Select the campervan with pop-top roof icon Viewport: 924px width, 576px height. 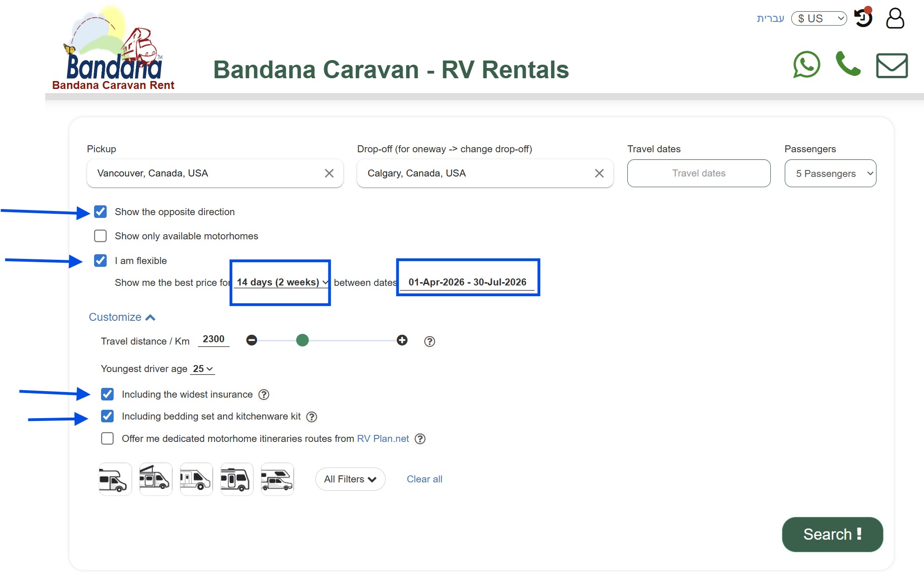156,479
